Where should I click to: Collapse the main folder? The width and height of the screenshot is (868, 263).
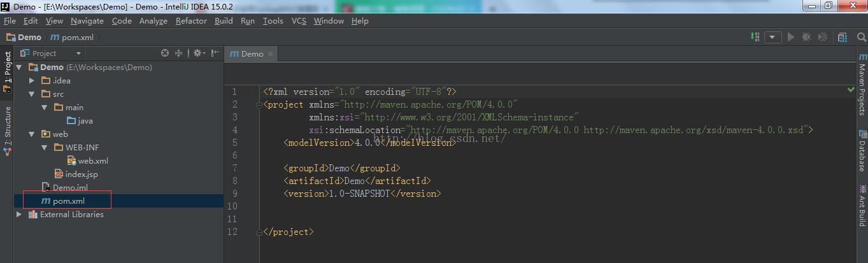pos(45,107)
